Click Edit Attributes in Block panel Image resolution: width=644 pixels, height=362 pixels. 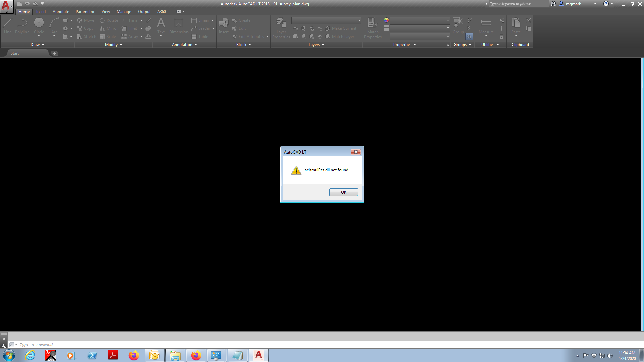pyautogui.click(x=248, y=37)
